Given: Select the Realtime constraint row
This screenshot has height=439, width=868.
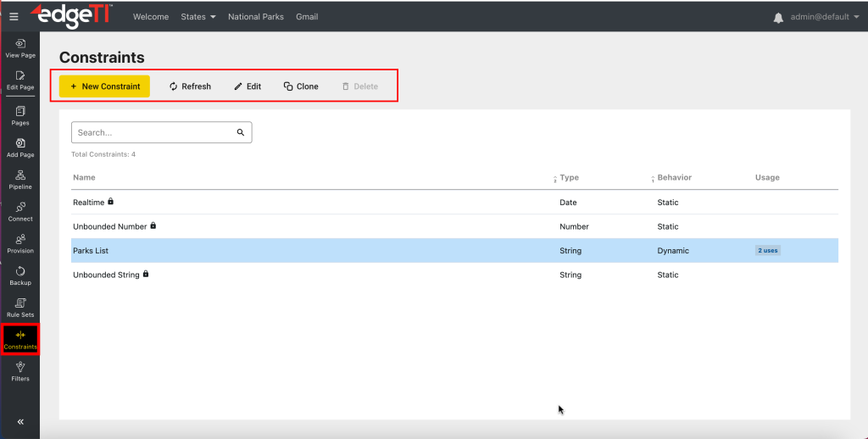Looking at the screenshot, I should pos(454,202).
